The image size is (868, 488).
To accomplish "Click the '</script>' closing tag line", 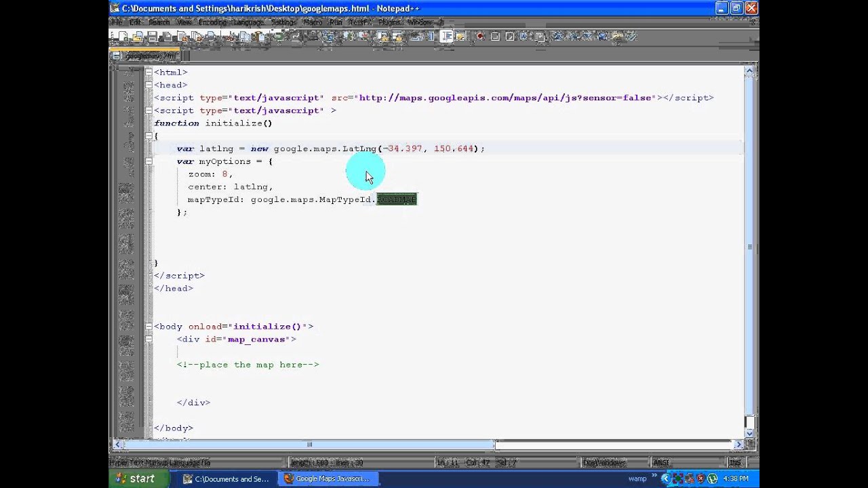I will point(179,276).
